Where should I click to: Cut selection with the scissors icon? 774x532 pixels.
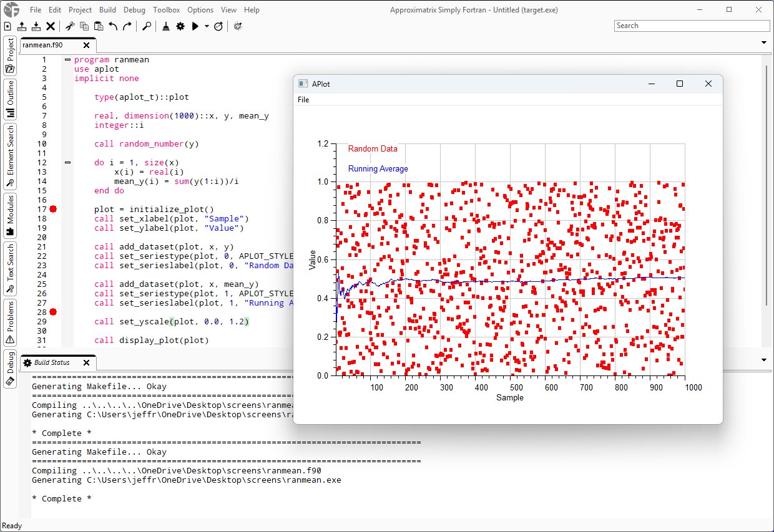(x=70, y=26)
